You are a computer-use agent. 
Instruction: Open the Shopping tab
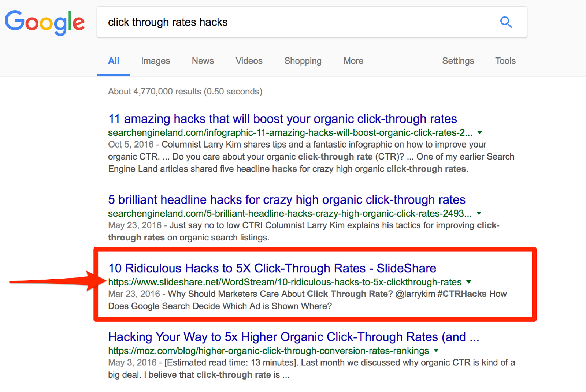[x=303, y=61]
